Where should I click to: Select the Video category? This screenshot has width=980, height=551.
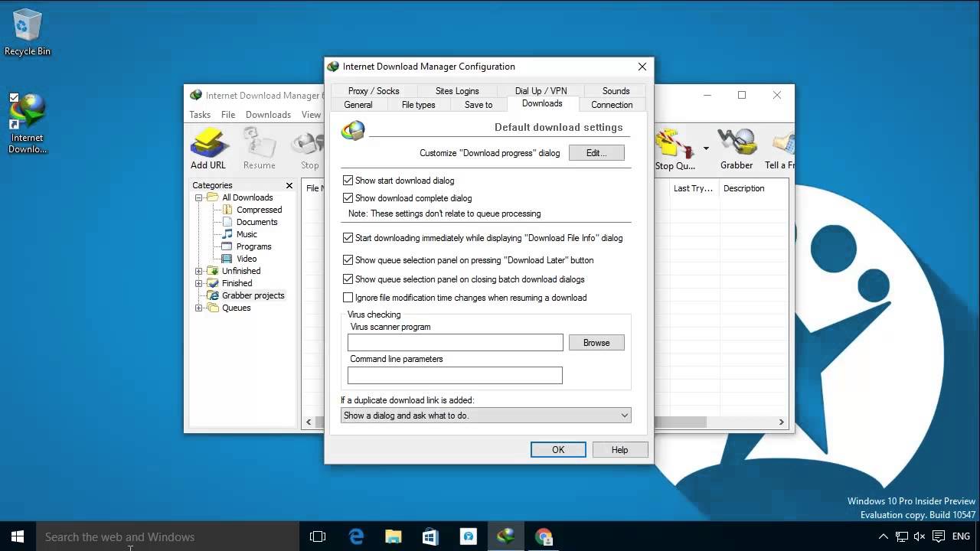pyautogui.click(x=247, y=259)
